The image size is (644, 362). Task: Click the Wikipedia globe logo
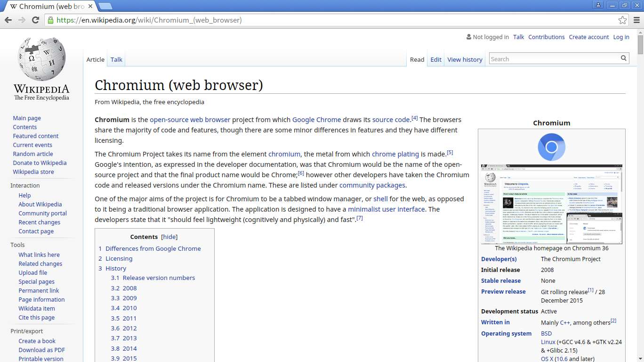click(41, 59)
